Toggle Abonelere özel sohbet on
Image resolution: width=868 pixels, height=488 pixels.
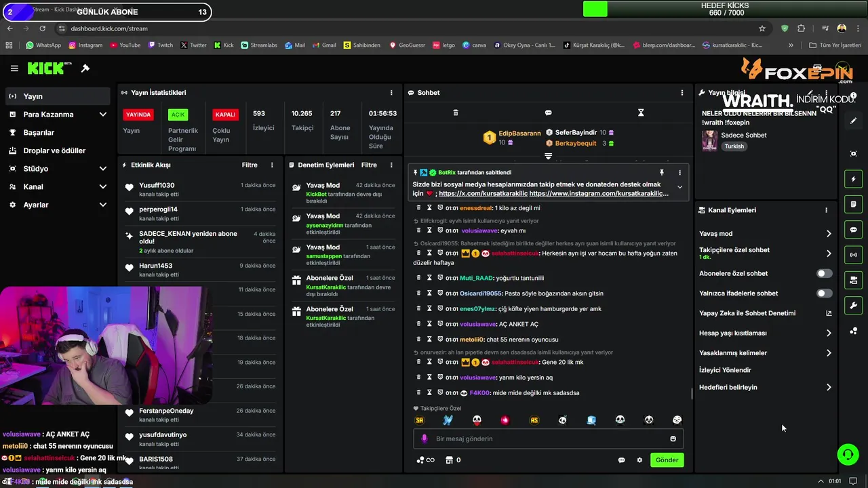pos(824,274)
